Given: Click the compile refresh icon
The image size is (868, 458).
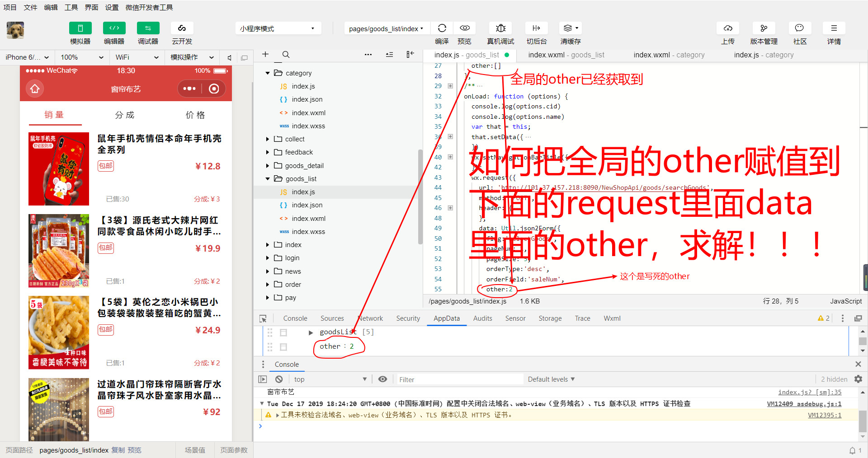Looking at the screenshot, I should tap(442, 28).
